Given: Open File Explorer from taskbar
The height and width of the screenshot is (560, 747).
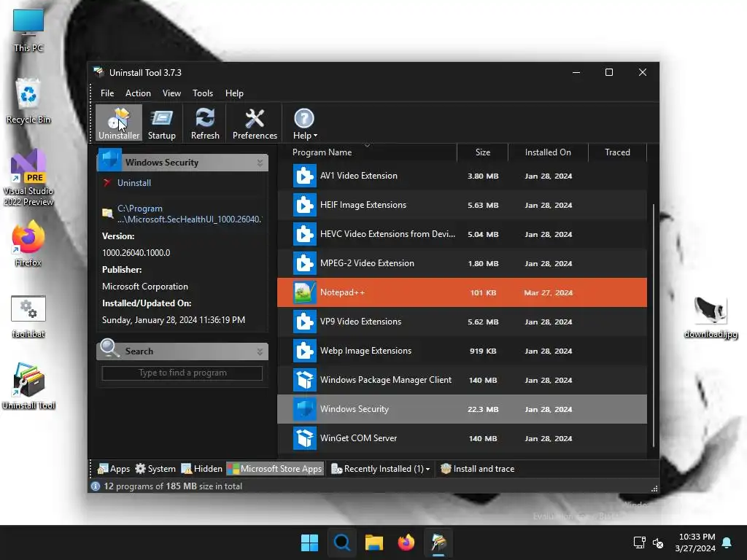Looking at the screenshot, I should coord(374,542).
